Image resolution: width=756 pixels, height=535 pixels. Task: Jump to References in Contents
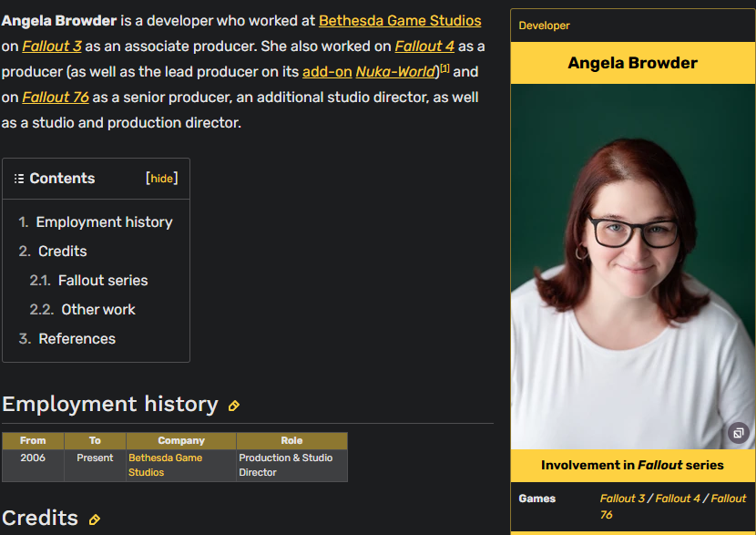point(77,339)
